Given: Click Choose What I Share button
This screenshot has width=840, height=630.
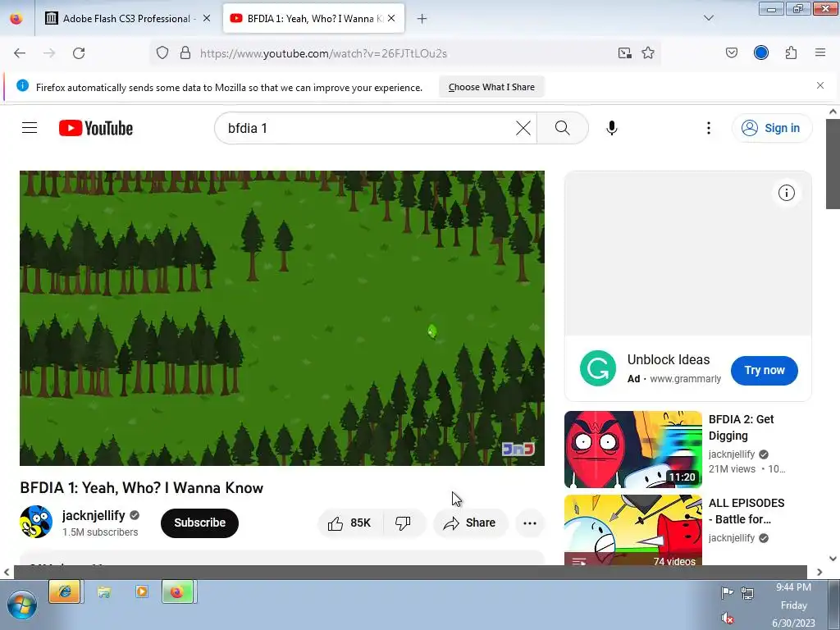Looking at the screenshot, I should tap(491, 87).
